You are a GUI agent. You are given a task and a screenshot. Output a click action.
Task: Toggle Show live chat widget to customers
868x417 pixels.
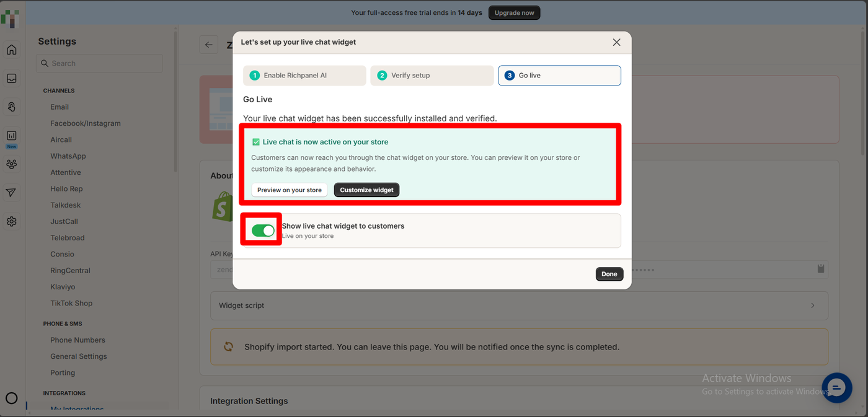point(263,230)
